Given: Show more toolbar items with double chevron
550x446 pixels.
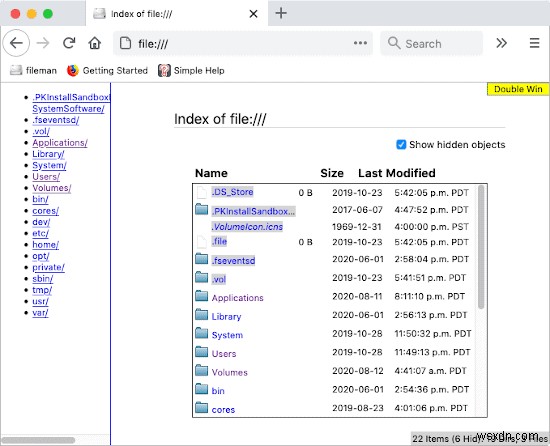Looking at the screenshot, I should coord(502,43).
